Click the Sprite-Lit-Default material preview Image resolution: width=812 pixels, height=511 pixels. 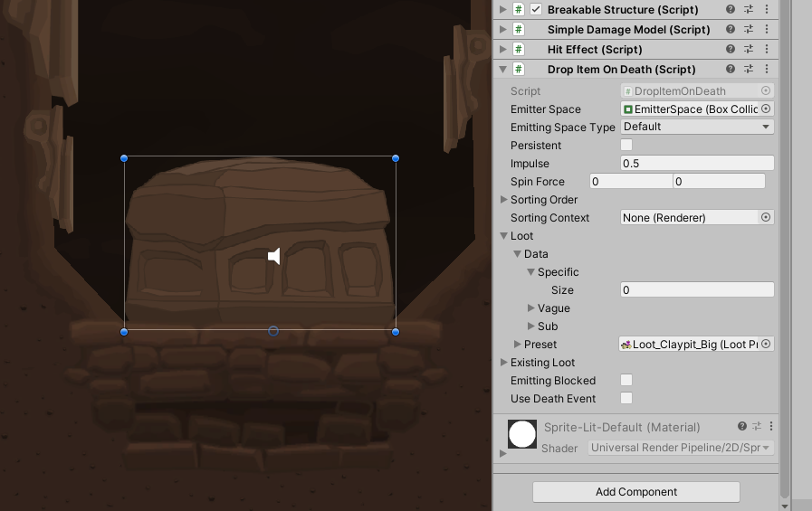pos(522,434)
